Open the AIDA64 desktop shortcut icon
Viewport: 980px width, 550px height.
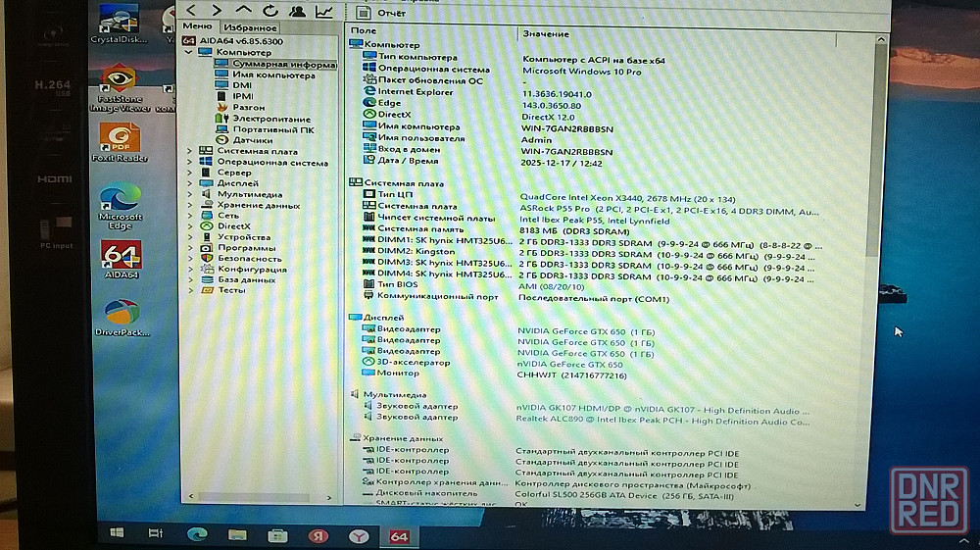coord(122,260)
